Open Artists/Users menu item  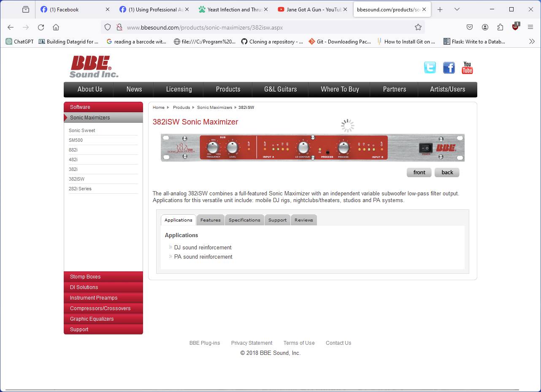448,89
